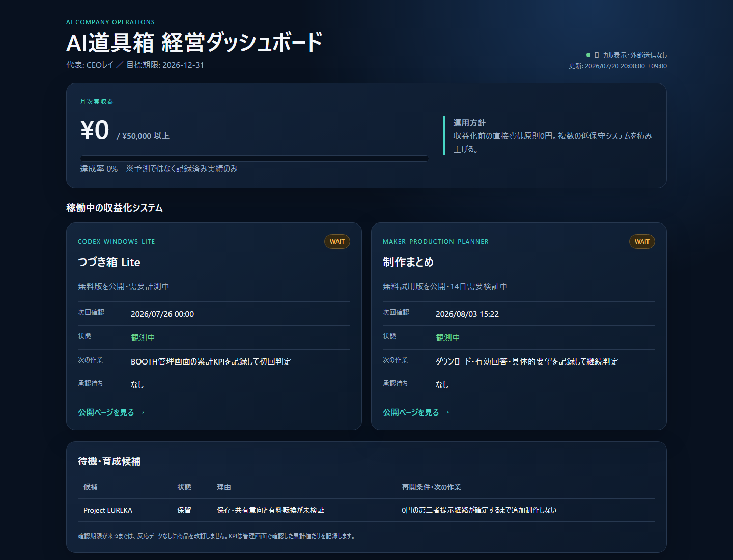Click the green local-display status dot
733x560 pixels.
tap(588, 55)
